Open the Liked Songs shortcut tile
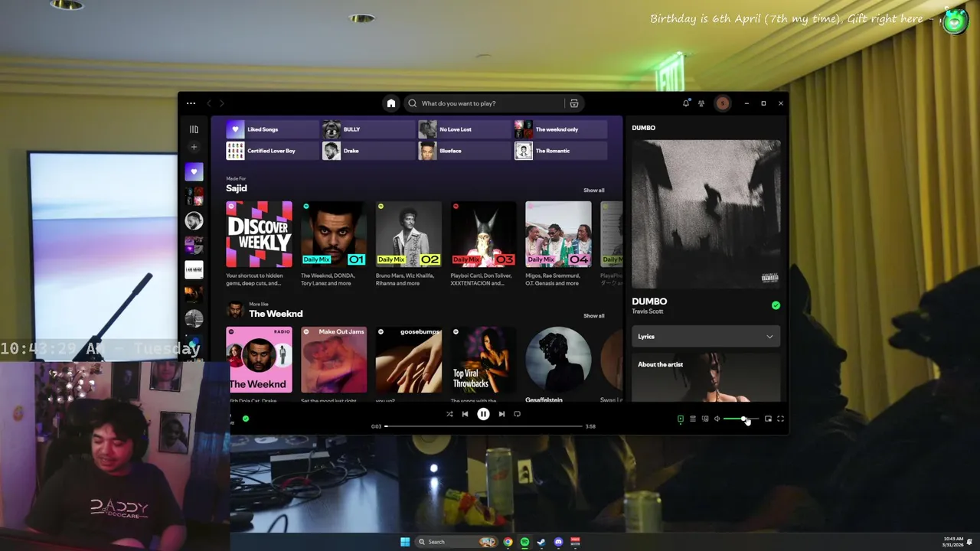Screen dimensions: 980x551 click(x=273, y=129)
